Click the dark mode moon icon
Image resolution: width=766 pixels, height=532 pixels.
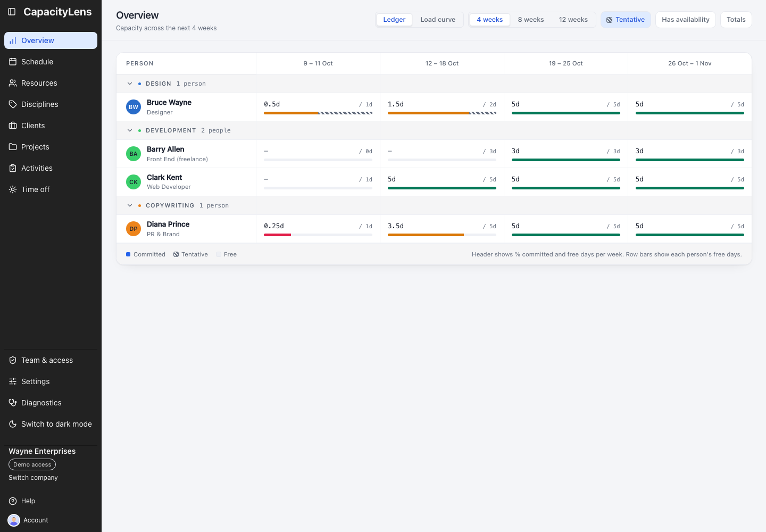[13, 424]
